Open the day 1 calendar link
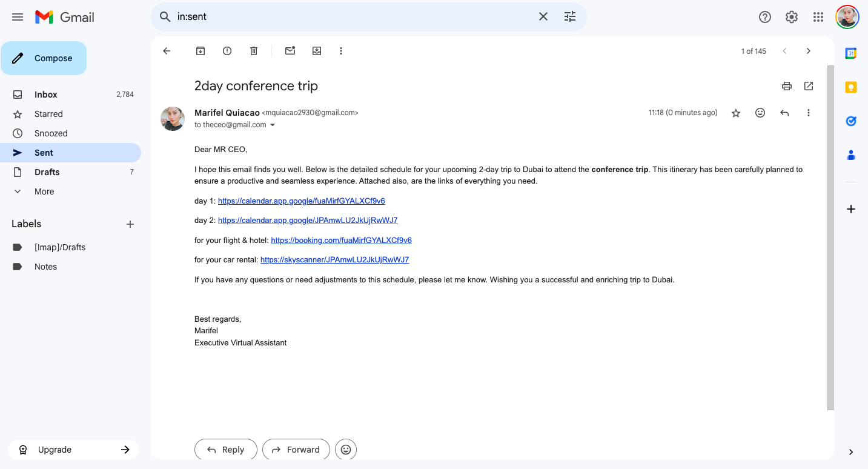This screenshot has width=868, height=469. pos(302,201)
